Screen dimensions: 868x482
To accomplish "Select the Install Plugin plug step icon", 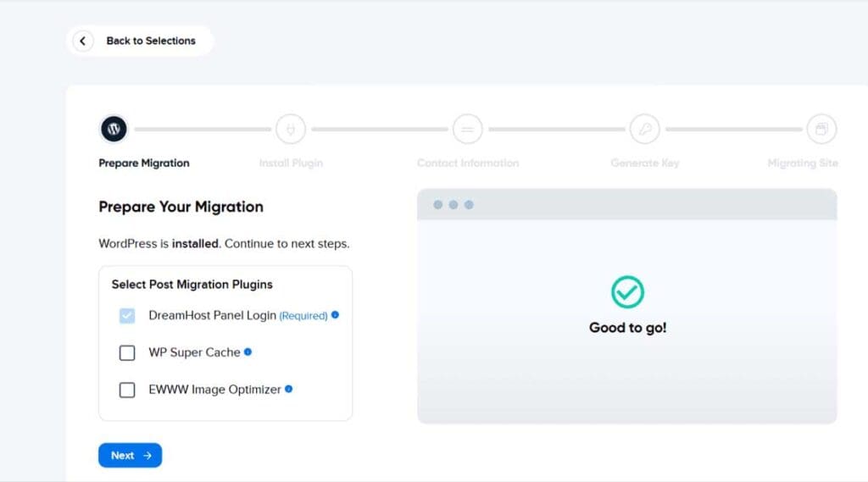I will [x=291, y=129].
